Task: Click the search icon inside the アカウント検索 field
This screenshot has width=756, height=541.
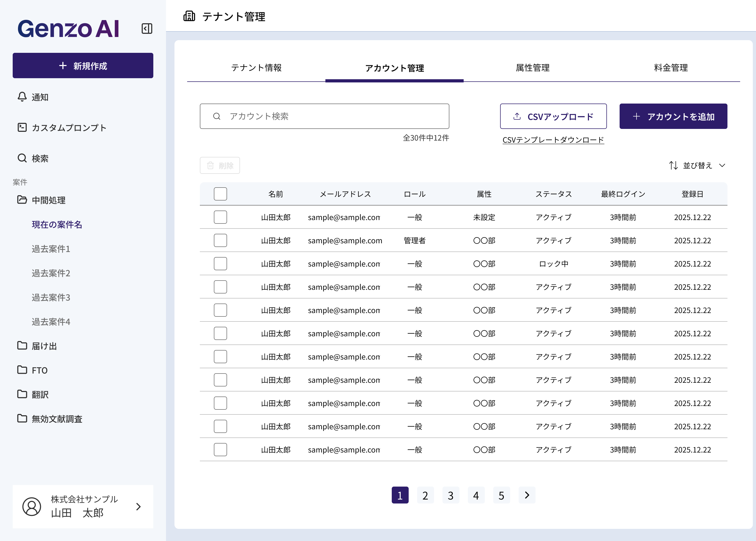Action: [x=217, y=116]
